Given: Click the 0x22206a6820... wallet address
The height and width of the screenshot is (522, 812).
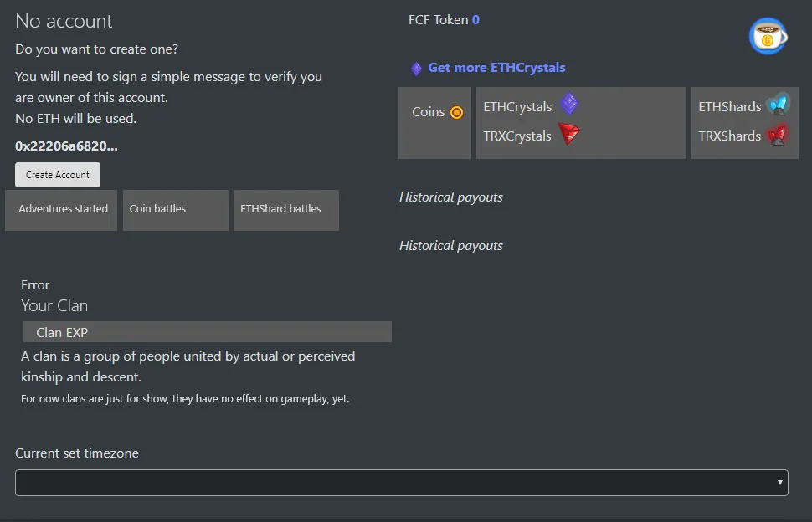Looking at the screenshot, I should tap(66, 146).
